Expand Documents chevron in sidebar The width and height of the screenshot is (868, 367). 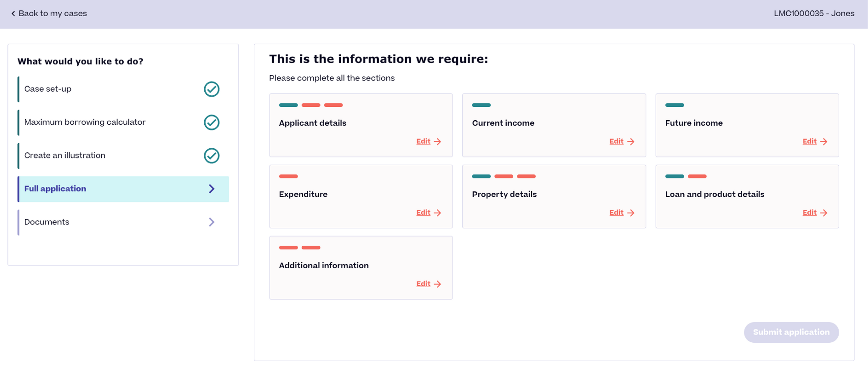point(211,222)
